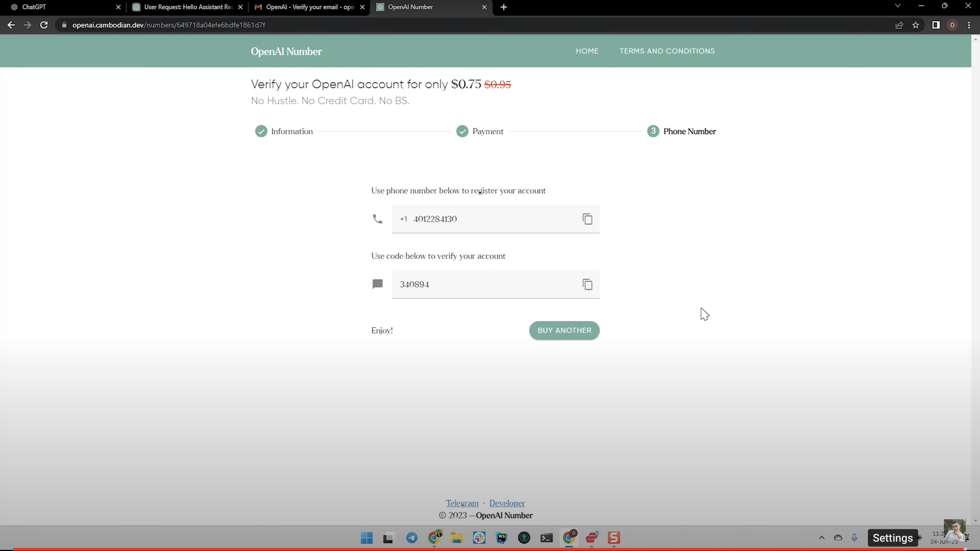The width and height of the screenshot is (980, 551).
Task: Open TERMS AND CONDITIONS in the header
Action: [x=667, y=51]
